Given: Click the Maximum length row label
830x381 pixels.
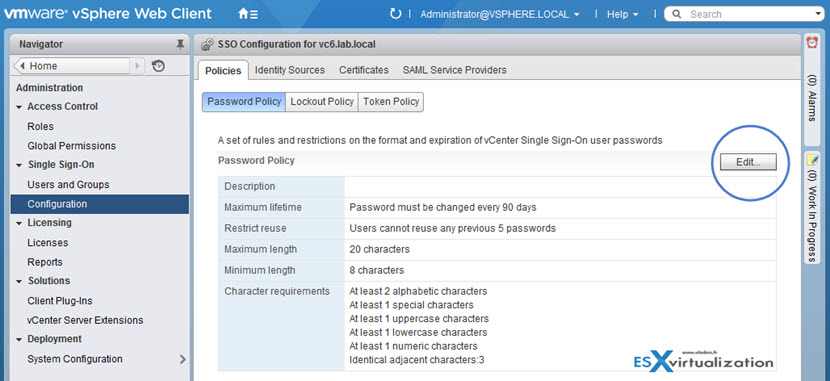Looking at the screenshot, I should [260, 249].
